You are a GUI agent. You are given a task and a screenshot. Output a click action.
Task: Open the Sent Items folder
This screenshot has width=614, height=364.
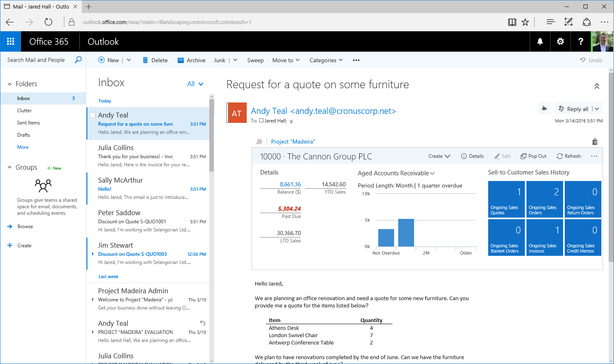(29, 123)
